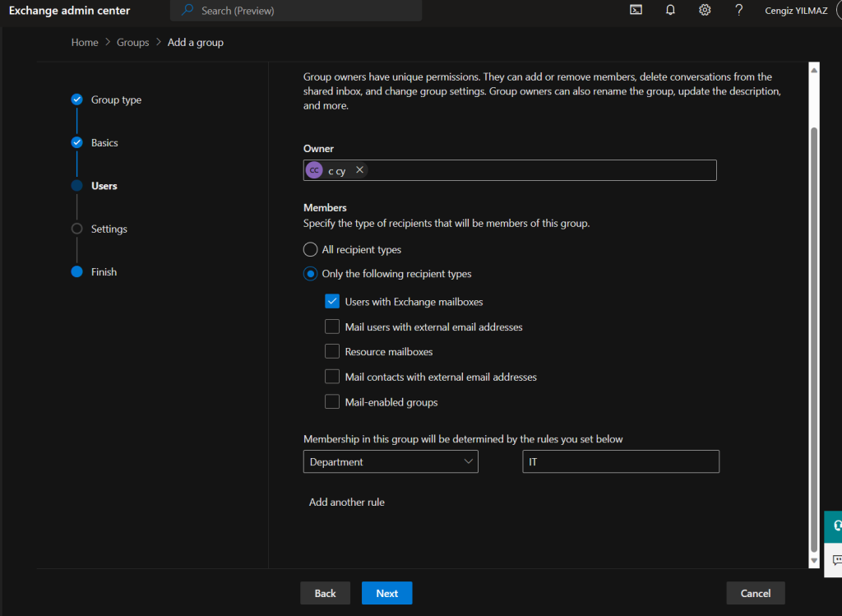Click the rule value field containing IT

click(x=620, y=462)
